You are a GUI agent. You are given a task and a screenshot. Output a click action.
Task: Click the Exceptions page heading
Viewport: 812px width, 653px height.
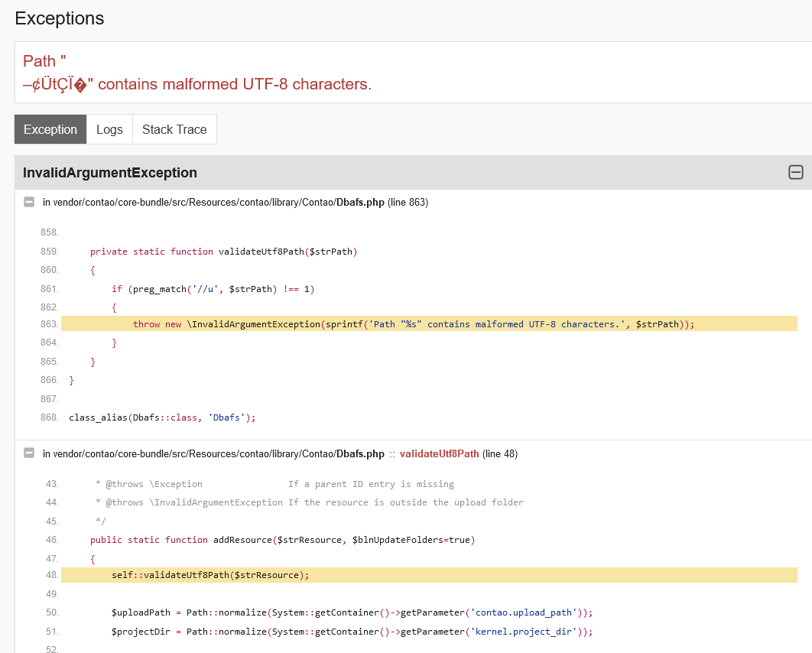pos(60,18)
